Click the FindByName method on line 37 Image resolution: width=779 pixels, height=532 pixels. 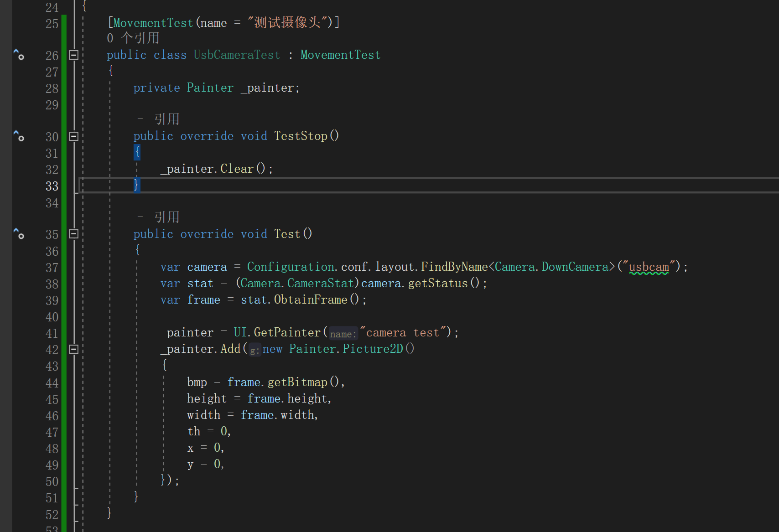pos(454,267)
